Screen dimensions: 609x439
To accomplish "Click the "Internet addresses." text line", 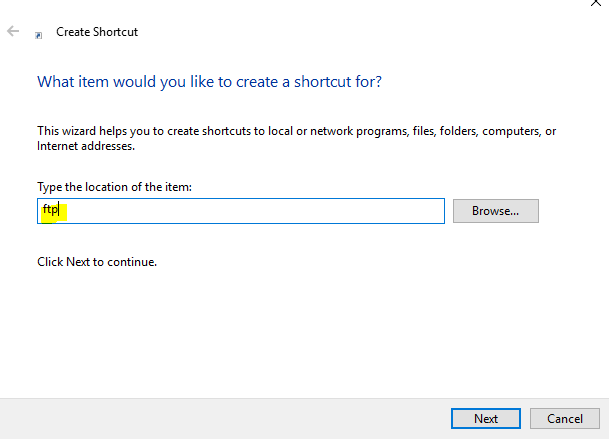I will (x=86, y=146).
